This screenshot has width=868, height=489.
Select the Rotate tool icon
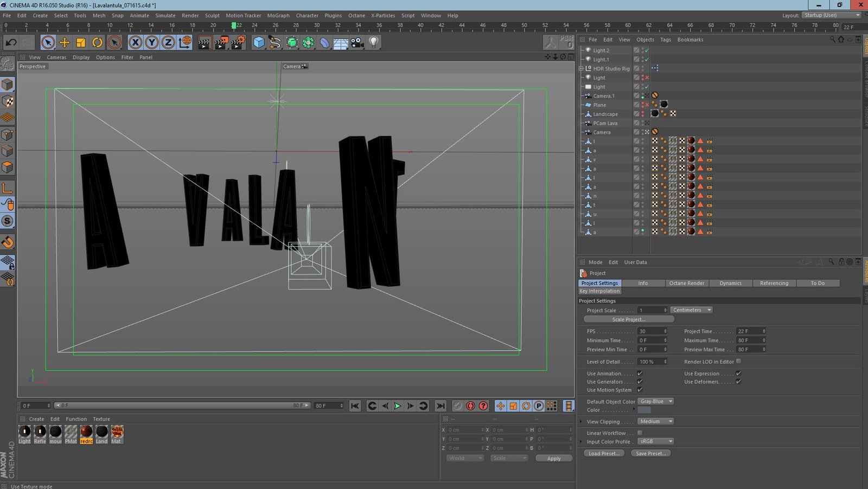pyautogui.click(x=97, y=42)
